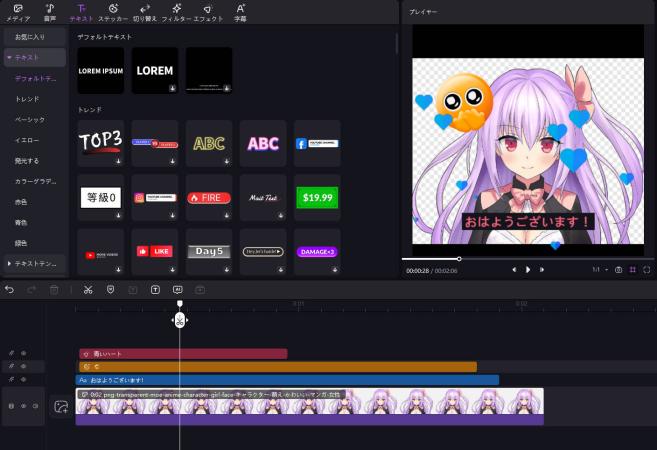Select トレンド in the text sidebar
This screenshot has height=450, width=657.
tap(29, 99)
